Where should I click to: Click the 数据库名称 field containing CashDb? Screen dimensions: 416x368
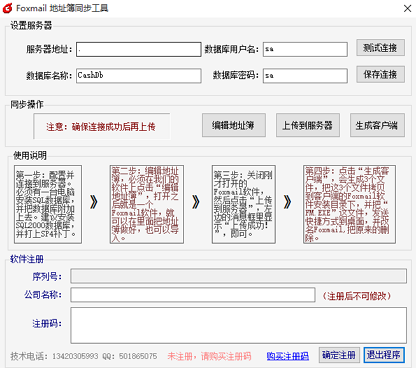click(139, 76)
